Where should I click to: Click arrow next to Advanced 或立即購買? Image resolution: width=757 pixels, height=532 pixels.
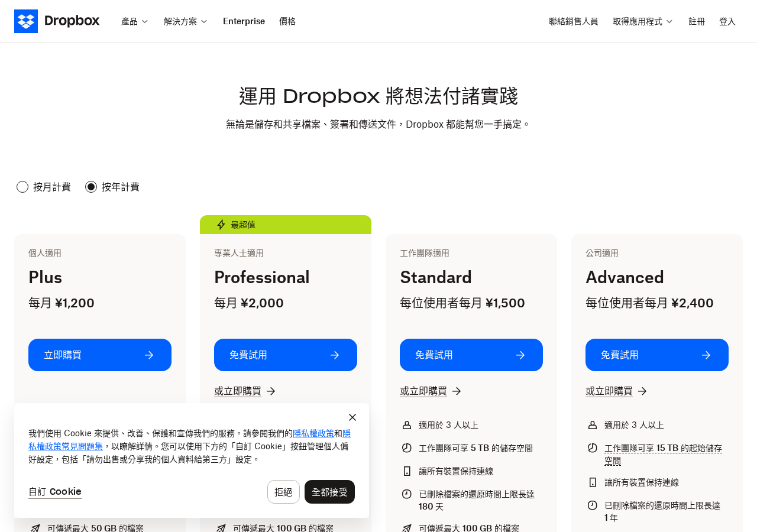[x=642, y=391]
